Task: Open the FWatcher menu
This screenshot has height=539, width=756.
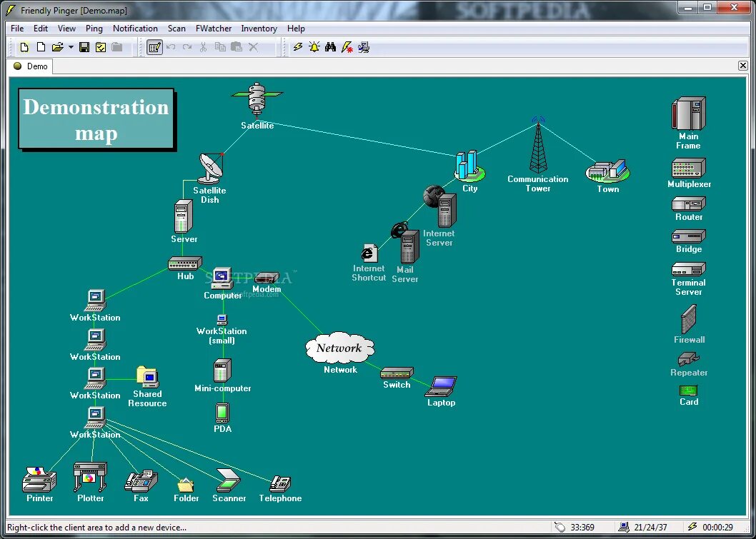Action: pos(214,29)
